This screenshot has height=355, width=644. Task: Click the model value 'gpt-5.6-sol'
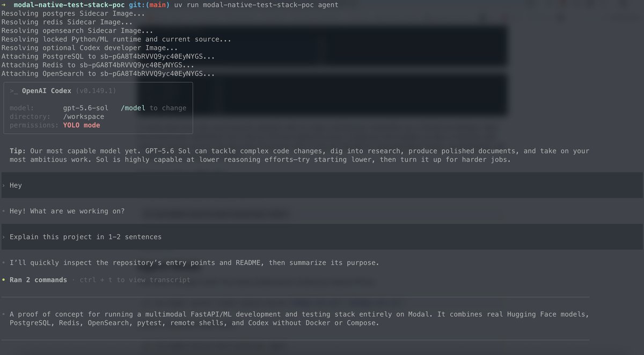point(86,108)
